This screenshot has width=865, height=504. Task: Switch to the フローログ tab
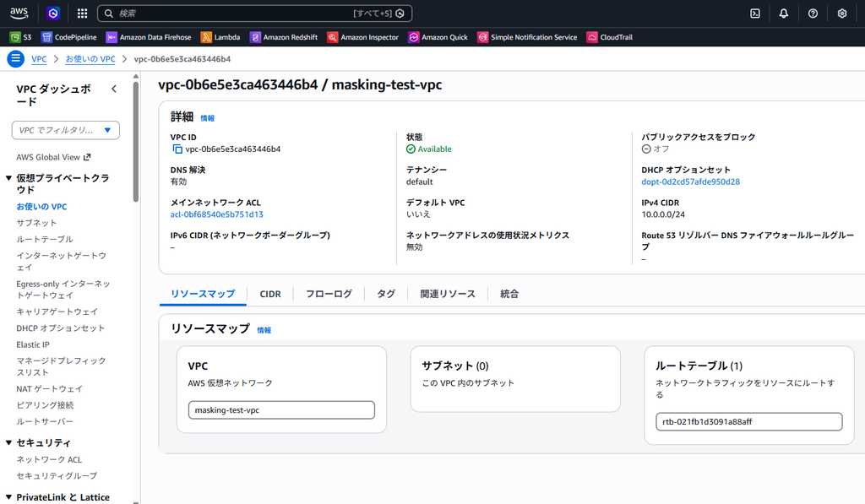coord(329,294)
